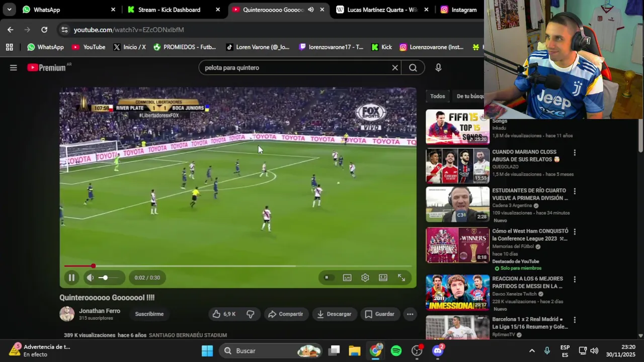Subscribe via Suscribirme button
Image resolution: width=644 pixels, height=362 pixels.
point(149,314)
